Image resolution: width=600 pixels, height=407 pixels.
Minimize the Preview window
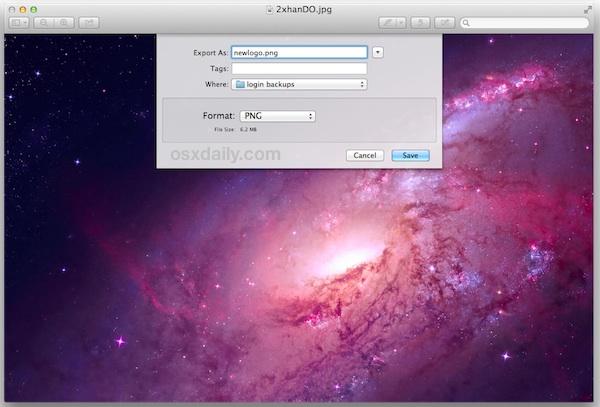[x=23, y=9]
